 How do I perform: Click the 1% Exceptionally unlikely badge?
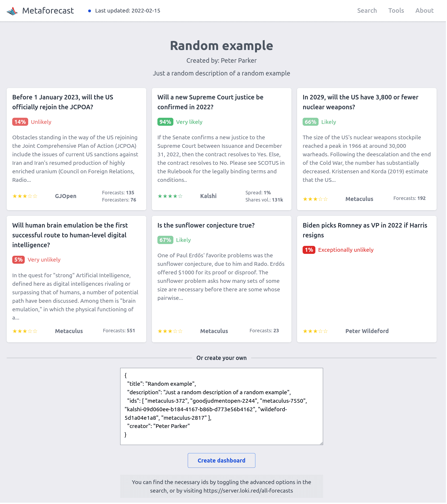[x=309, y=250]
